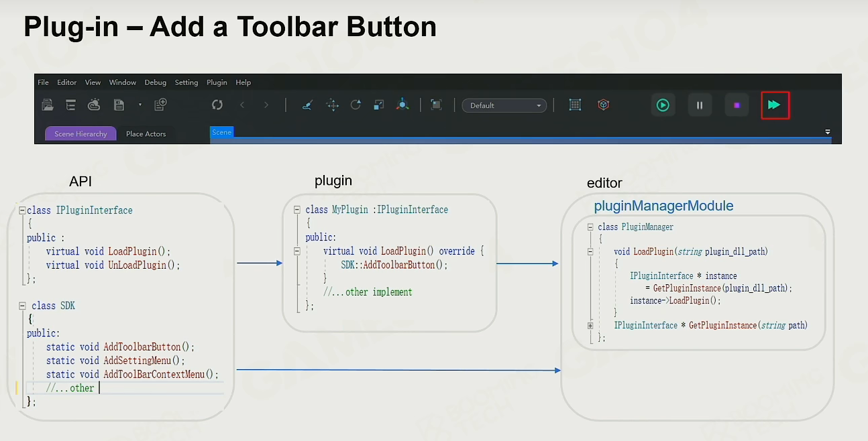The width and height of the screenshot is (868, 441).
Task: Click the '//...other' comment in class SDK
Action: pyautogui.click(x=70, y=388)
